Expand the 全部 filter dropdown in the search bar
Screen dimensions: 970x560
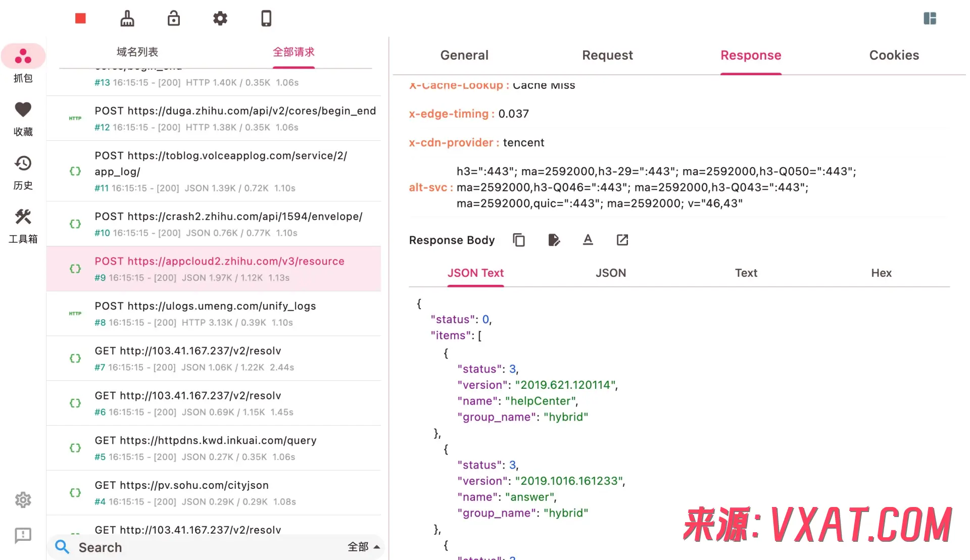pyautogui.click(x=364, y=547)
